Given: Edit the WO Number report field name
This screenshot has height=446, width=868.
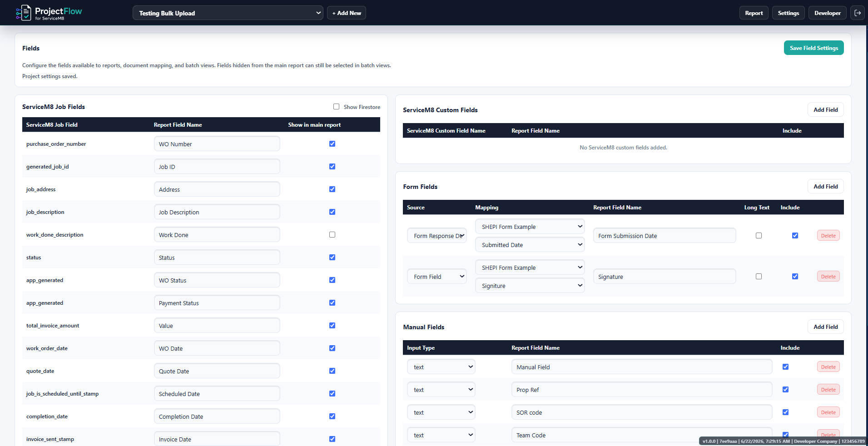Looking at the screenshot, I should pos(217,144).
